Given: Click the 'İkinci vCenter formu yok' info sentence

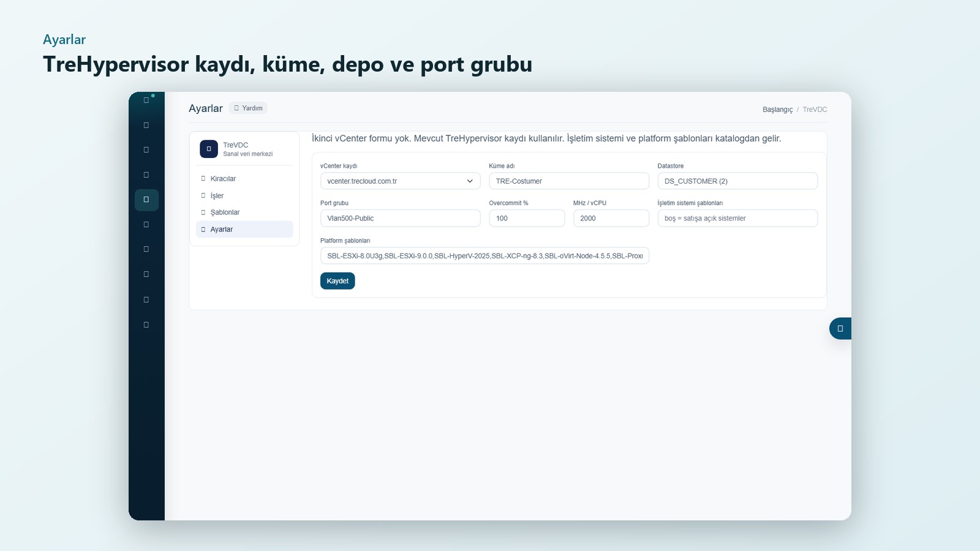Looking at the screenshot, I should point(546,138).
